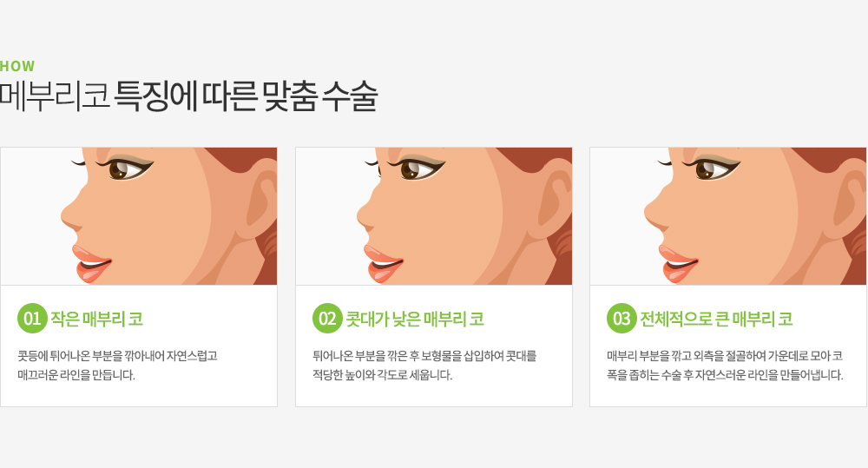Click the text line 적당한 높이와 각도로 세웁니다
Screen dimensions: 868x468
pos(383,375)
